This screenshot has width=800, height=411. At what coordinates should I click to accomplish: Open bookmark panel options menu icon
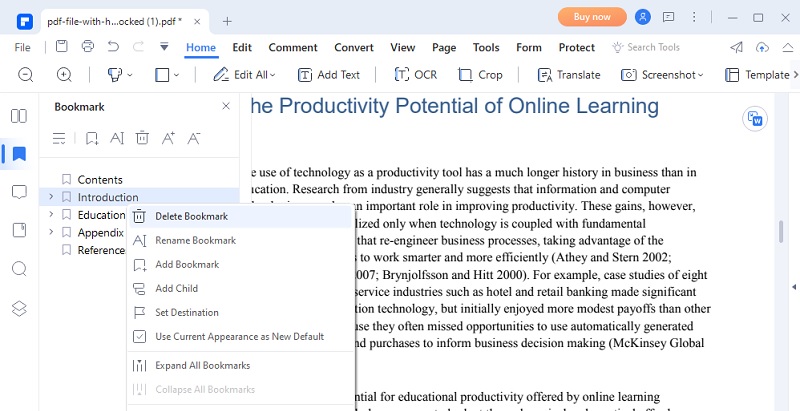tap(59, 138)
